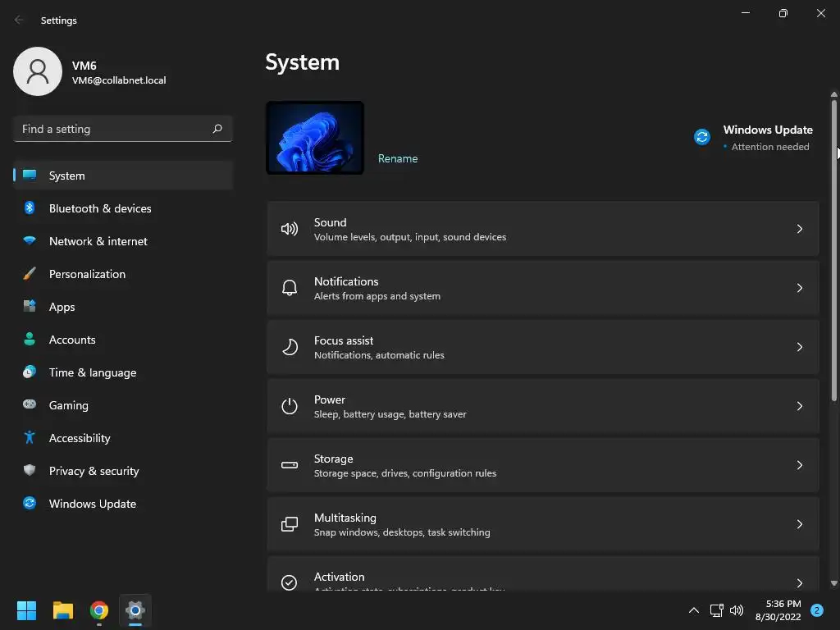Click the Sound speaker icon
The image size is (840, 630).
click(290, 229)
